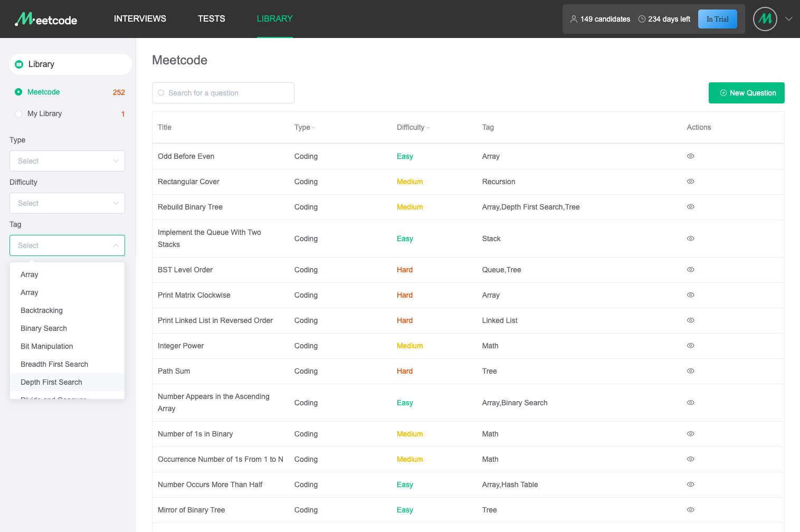The height and width of the screenshot is (532, 800).
Task: View the Odd Before Even question
Action: pyautogui.click(x=690, y=156)
